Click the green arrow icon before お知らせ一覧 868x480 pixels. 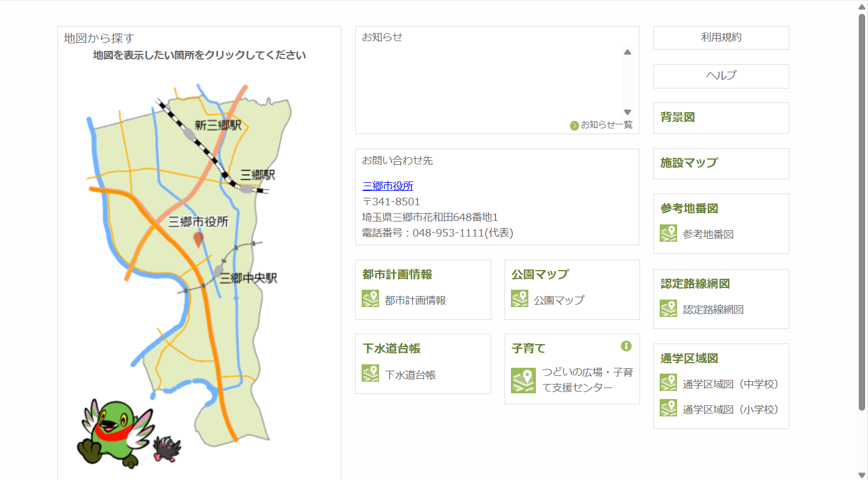(x=574, y=125)
